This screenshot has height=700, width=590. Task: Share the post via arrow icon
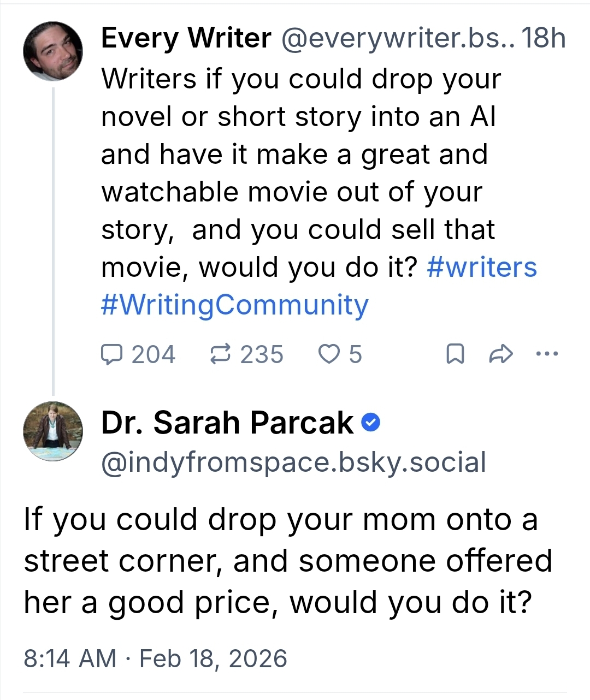pyautogui.click(x=500, y=354)
